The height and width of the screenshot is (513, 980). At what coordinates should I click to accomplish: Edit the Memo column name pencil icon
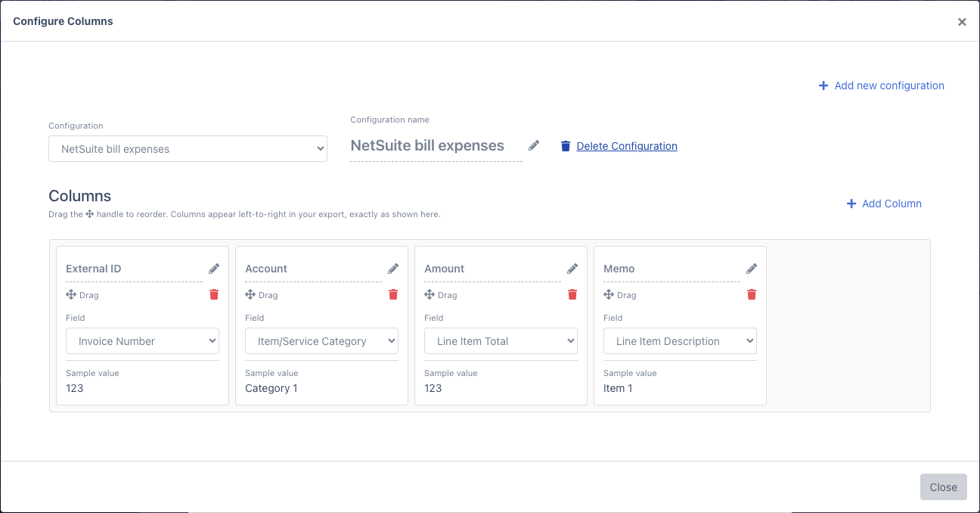pyautogui.click(x=752, y=269)
